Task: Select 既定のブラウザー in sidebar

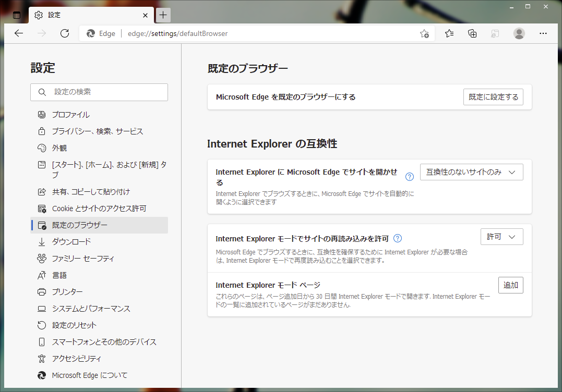Action: [99, 225]
